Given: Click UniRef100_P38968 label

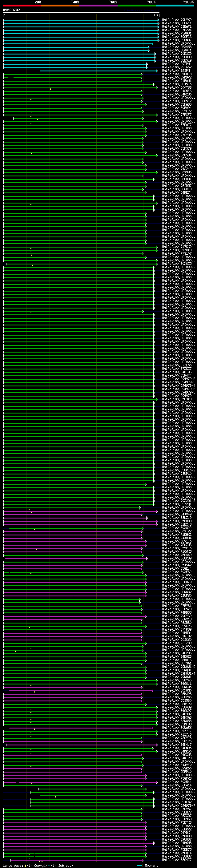Looking at the screenshot, I should tap(177, 819).
